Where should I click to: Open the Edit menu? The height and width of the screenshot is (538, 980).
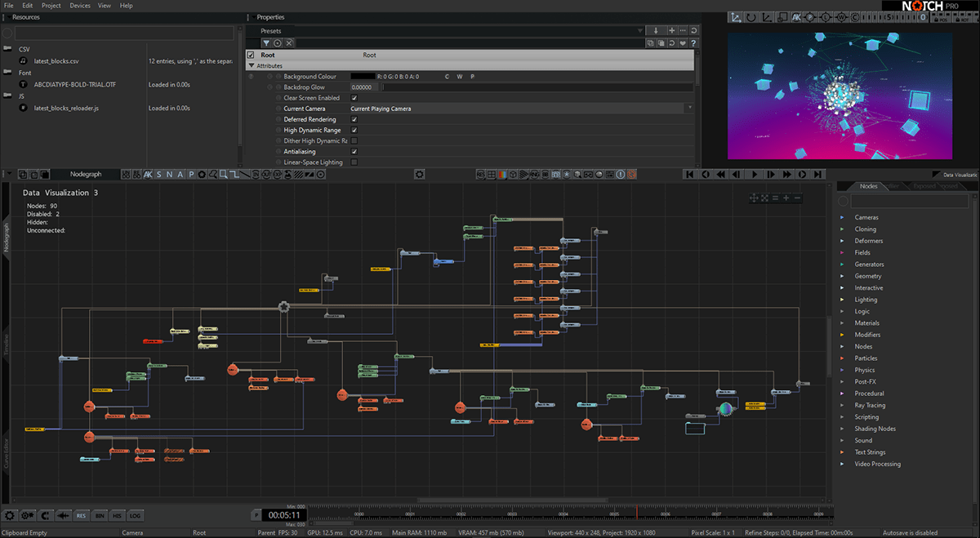[x=27, y=6]
